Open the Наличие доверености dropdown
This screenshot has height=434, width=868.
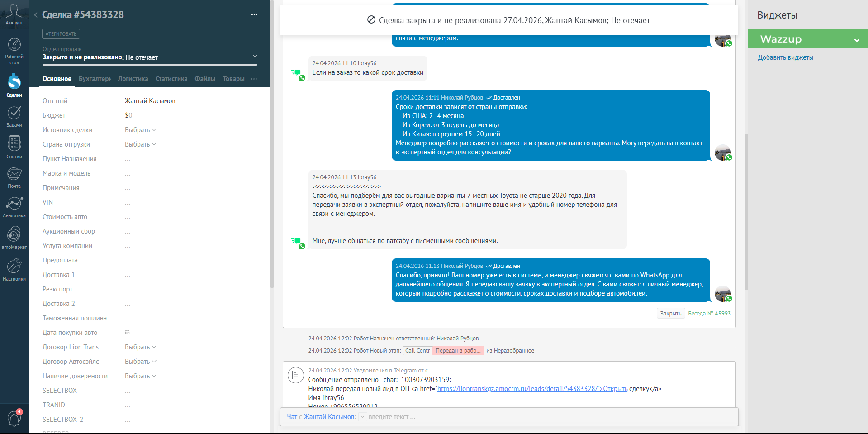click(141, 376)
